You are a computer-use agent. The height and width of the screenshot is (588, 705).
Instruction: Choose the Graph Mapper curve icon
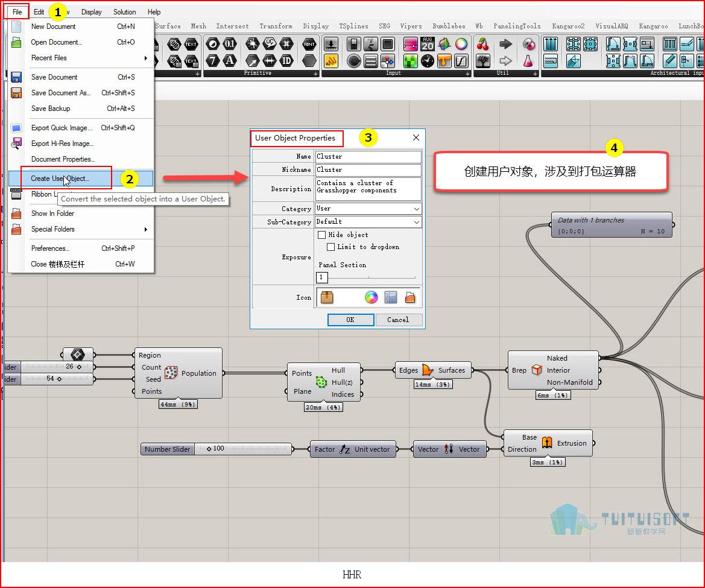461,60
